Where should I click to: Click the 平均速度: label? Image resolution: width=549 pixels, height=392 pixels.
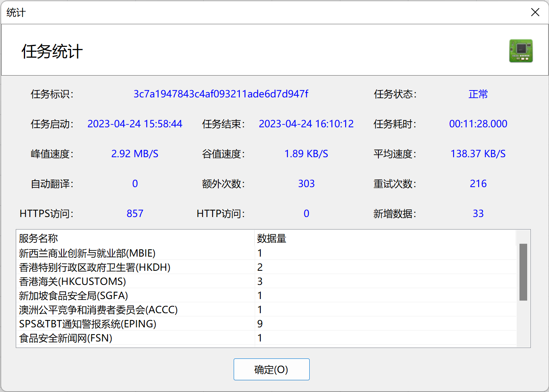click(395, 154)
